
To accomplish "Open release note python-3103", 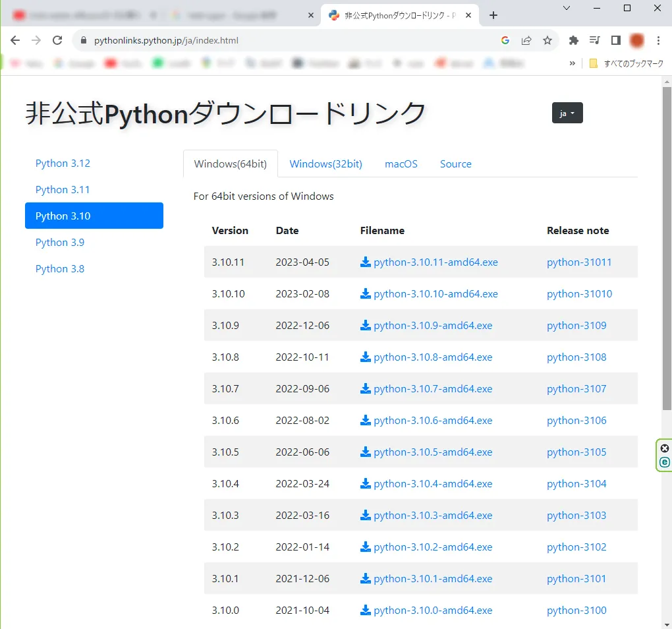I will (576, 515).
